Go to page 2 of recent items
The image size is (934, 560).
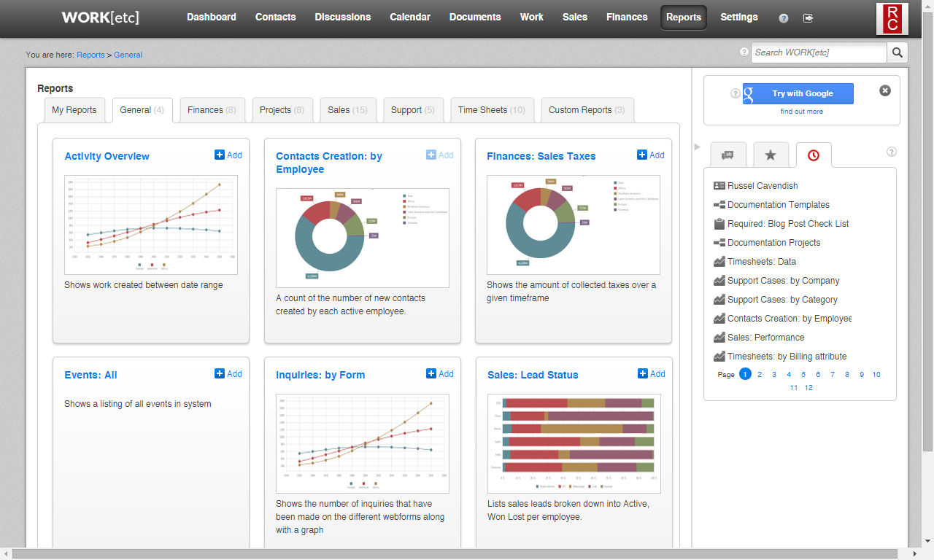(x=760, y=375)
